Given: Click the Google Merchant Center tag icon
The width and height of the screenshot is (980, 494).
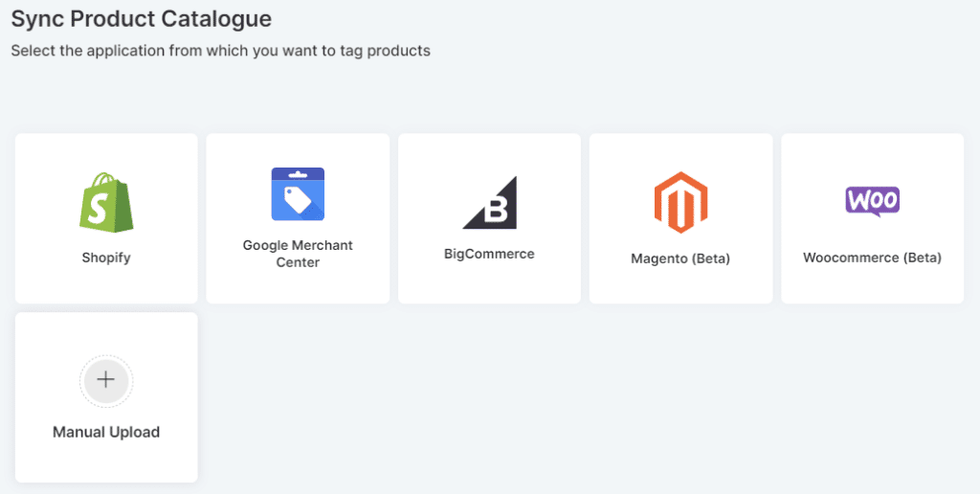Looking at the screenshot, I should (x=298, y=194).
